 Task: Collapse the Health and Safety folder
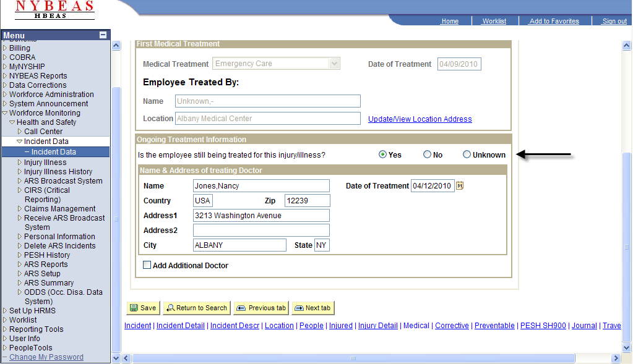[12, 122]
